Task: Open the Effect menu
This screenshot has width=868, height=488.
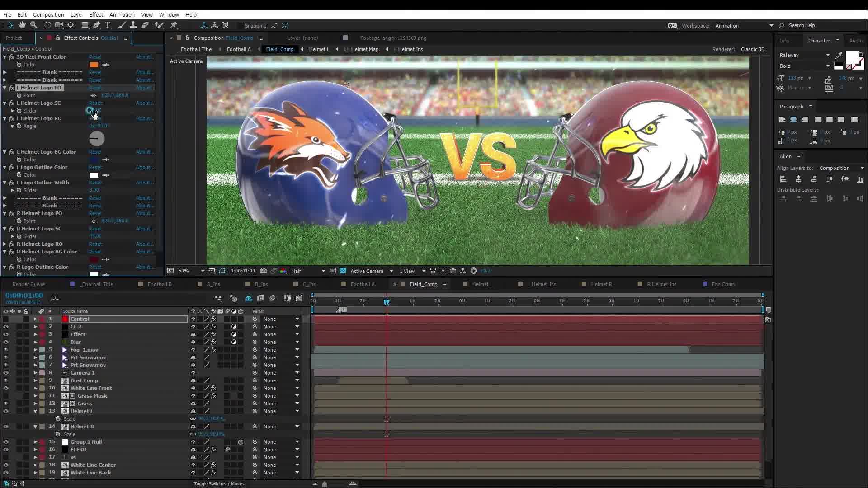Action: [96, 14]
